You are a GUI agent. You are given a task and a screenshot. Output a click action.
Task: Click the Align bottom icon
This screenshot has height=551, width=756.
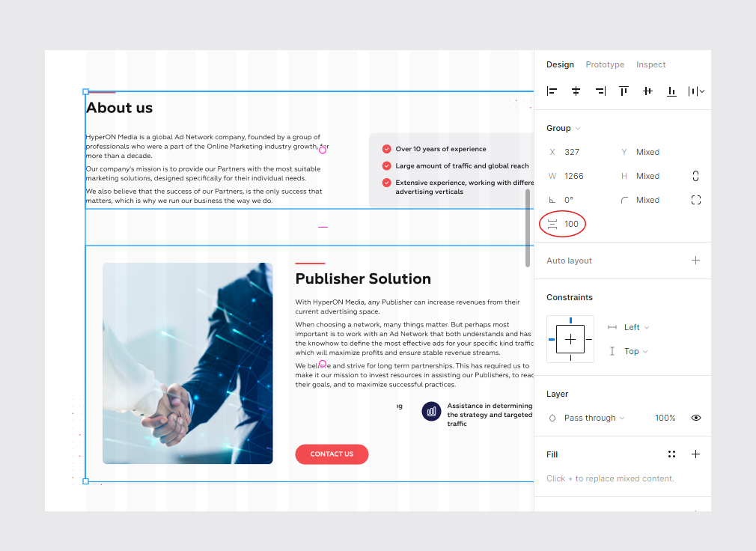point(671,91)
